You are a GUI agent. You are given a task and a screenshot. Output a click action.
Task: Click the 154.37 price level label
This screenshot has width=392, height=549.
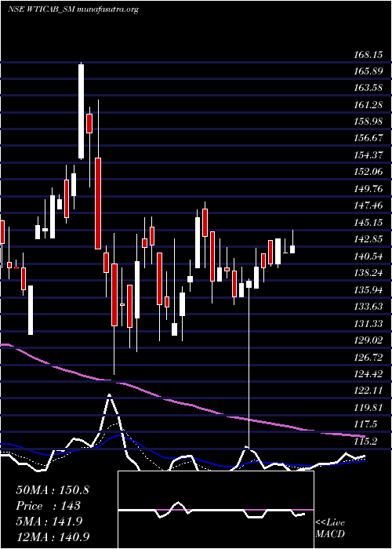pos(368,155)
